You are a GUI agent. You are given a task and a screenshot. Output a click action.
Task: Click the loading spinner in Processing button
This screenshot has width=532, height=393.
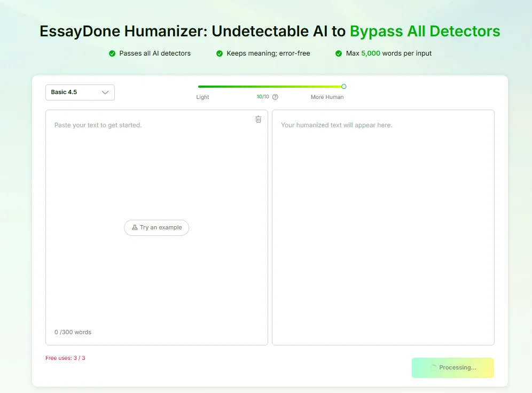click(433, 367)
